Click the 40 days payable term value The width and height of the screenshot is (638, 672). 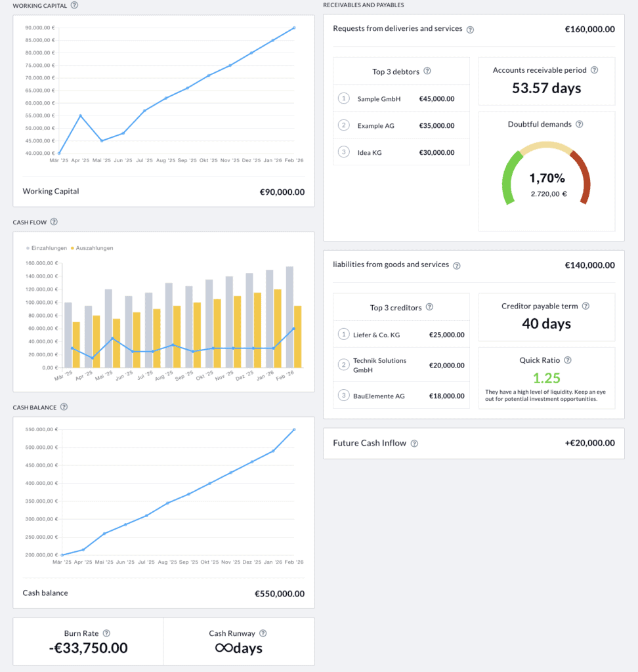(x=547, y=324)
